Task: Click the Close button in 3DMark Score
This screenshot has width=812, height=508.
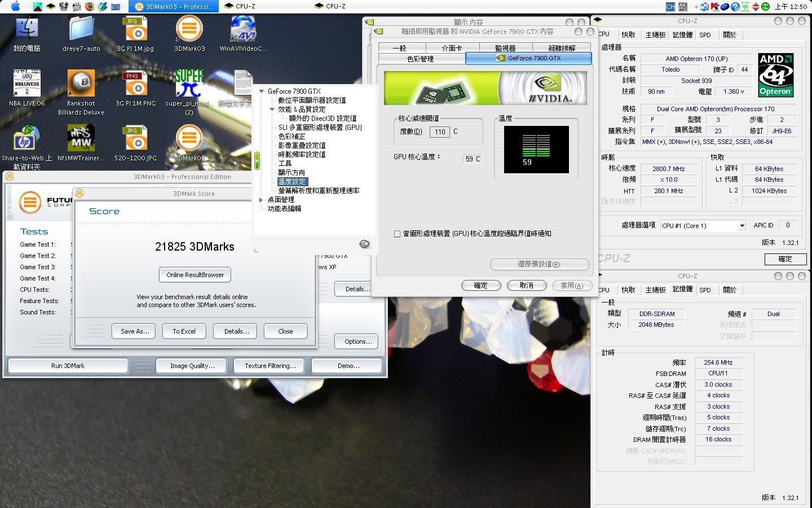Action: tap(285, 331)
